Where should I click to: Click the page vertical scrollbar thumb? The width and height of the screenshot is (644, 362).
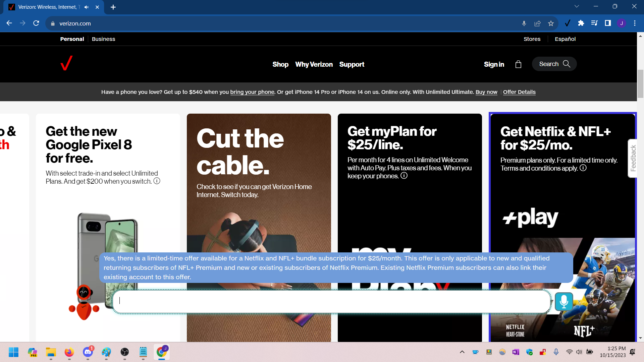click(640, 84)
